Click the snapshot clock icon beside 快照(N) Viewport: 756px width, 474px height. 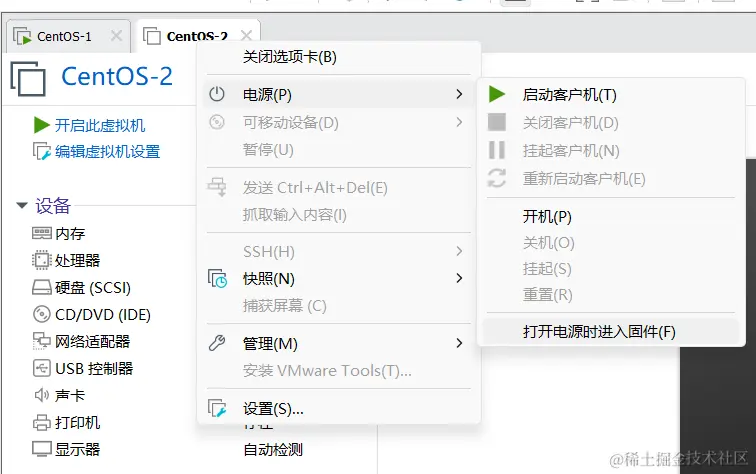[x=217, y=278]
